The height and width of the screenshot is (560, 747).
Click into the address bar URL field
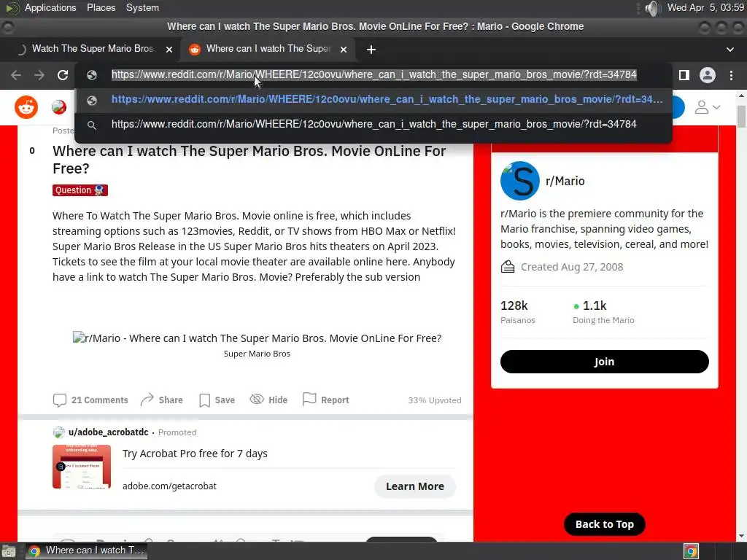pyautogui.click(x=374, y=75)
